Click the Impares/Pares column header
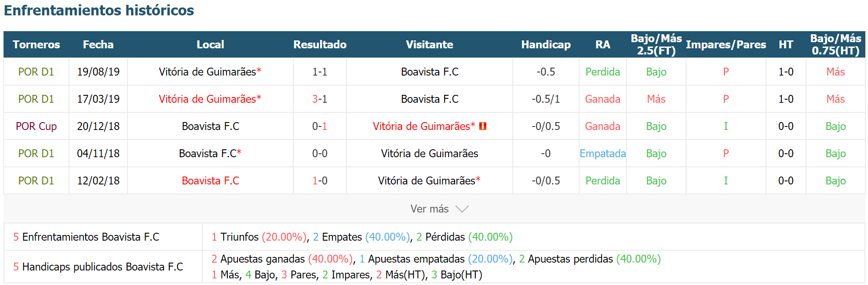 (726, 45)
